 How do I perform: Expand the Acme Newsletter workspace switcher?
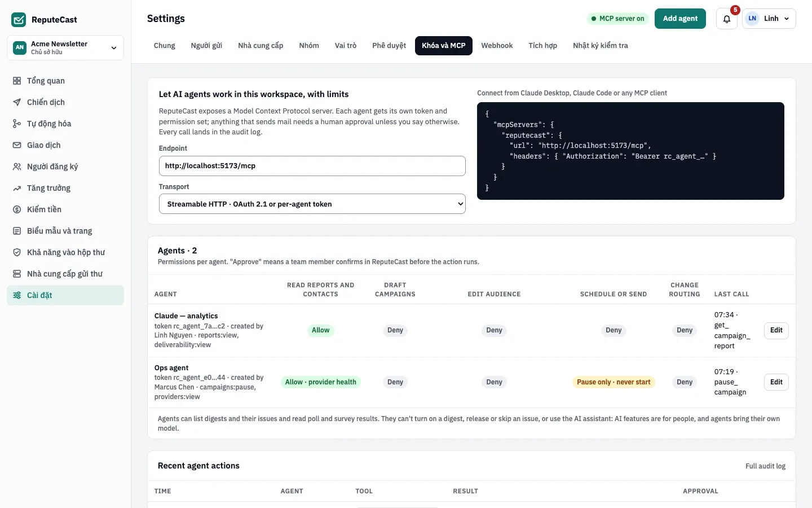(65, 47)
